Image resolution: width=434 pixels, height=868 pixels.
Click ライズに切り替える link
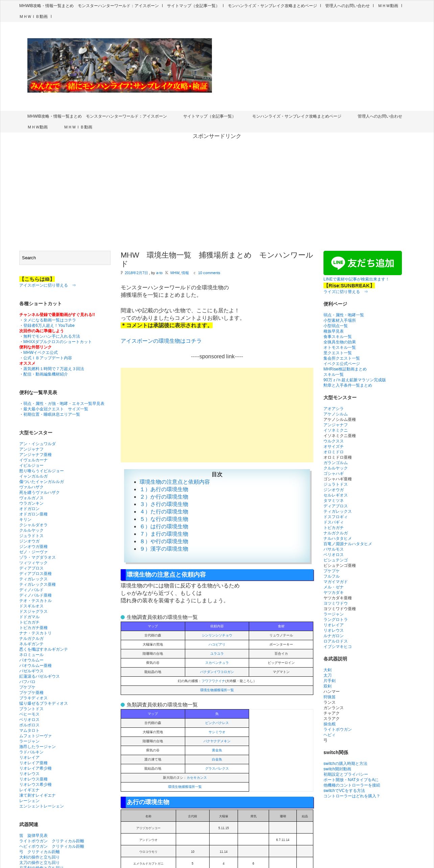point(346,292)
